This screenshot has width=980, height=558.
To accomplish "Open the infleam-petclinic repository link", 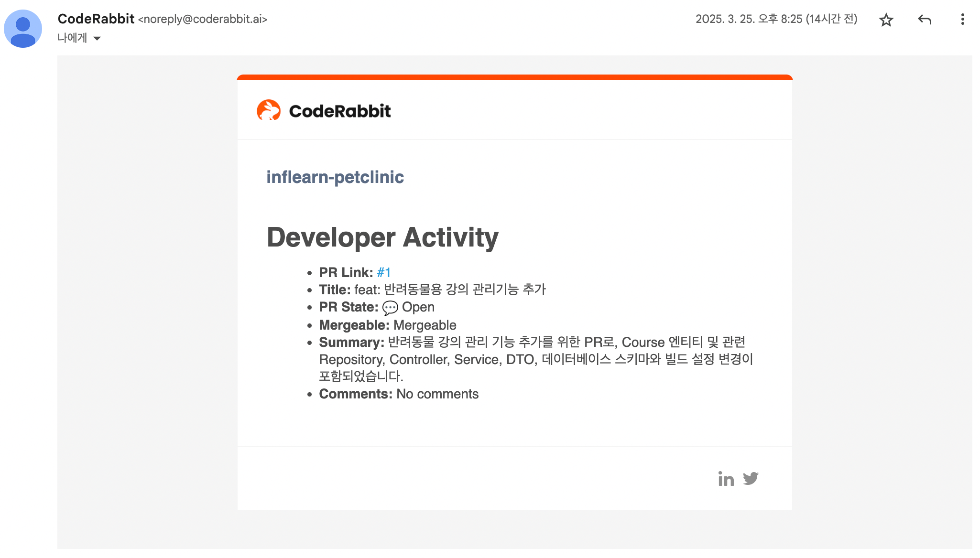I will click(335, 177).
